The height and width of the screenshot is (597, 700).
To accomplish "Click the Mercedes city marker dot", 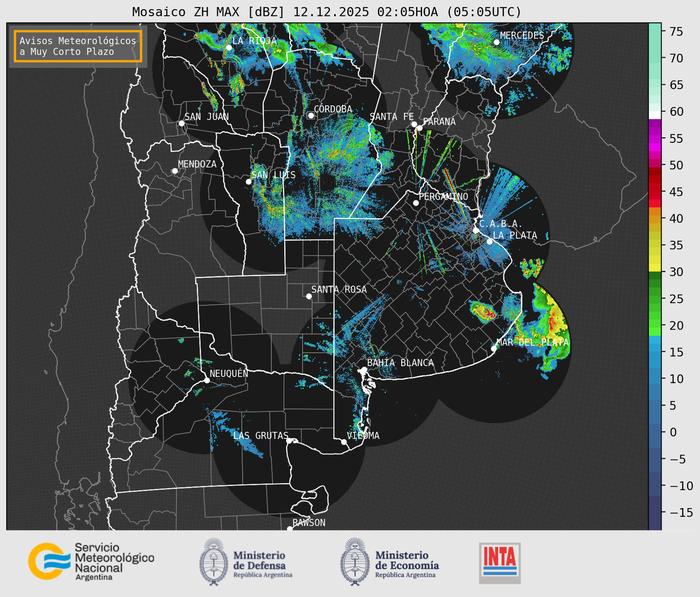I will point(497,42).
